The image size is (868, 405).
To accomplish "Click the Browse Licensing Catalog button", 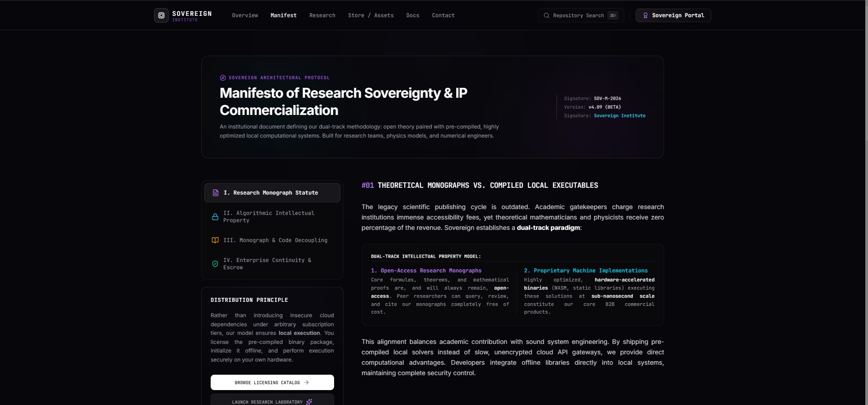I will 272,382.
